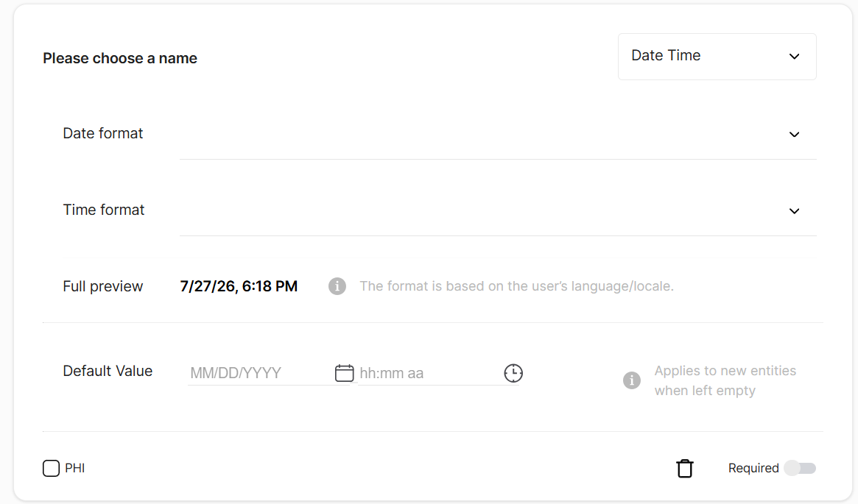Expand the Time format dropdown

coord(497,211)
